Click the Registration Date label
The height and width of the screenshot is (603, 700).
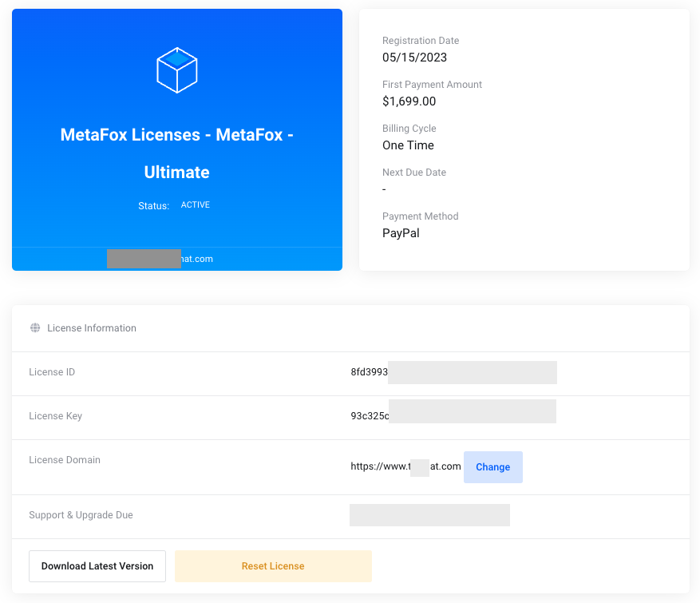click(x=421, y=41)
